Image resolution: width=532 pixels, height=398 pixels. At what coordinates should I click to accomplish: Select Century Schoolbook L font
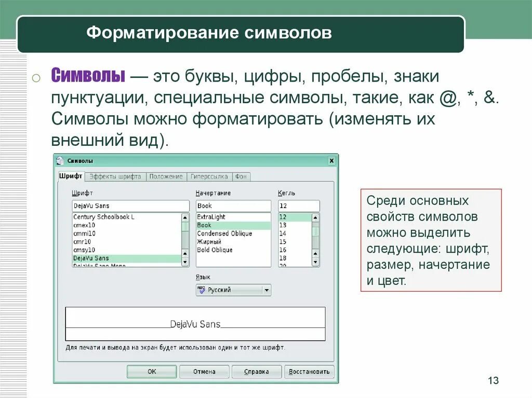pos(127,217)
